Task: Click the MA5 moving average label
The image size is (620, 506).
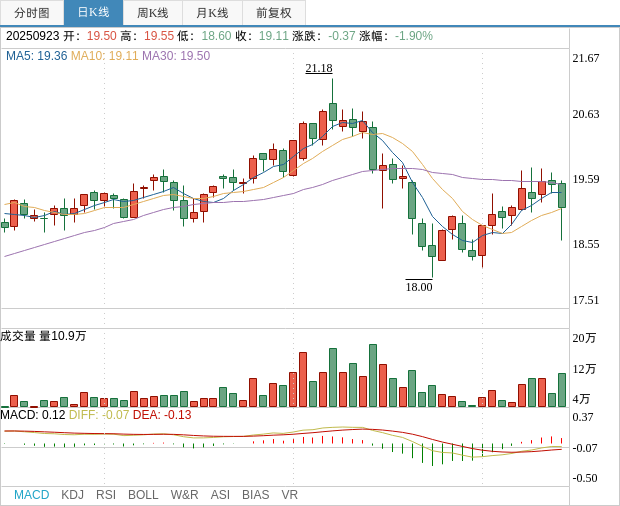Action: click(36, 56)
